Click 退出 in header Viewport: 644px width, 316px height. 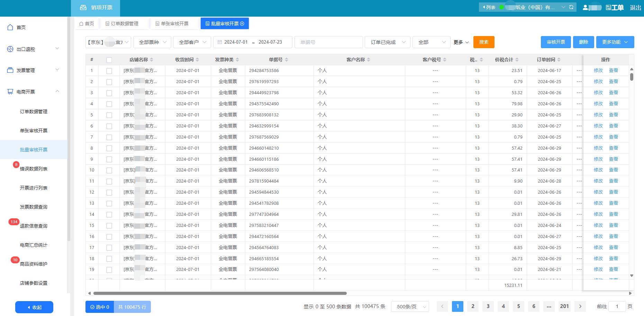tap(635, 7)
